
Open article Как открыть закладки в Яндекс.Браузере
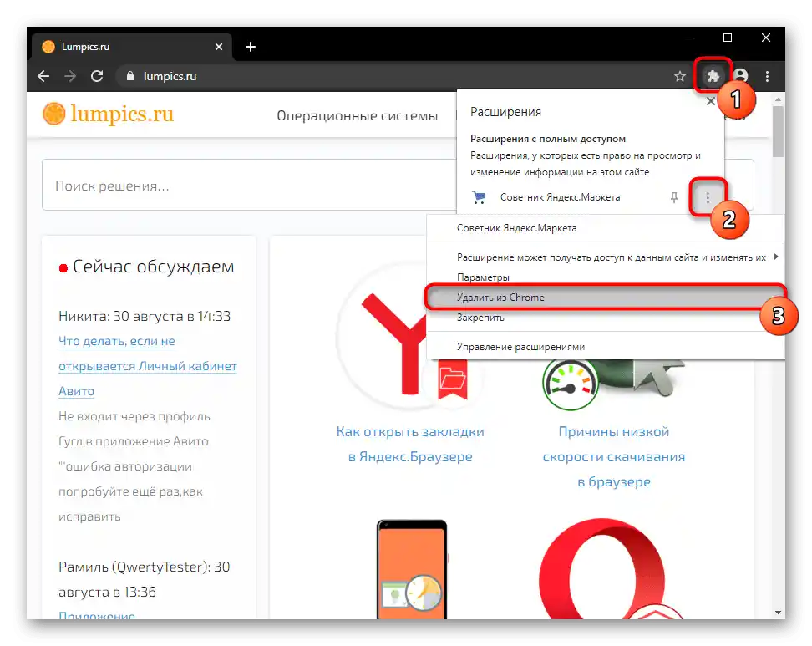(410, 444)
